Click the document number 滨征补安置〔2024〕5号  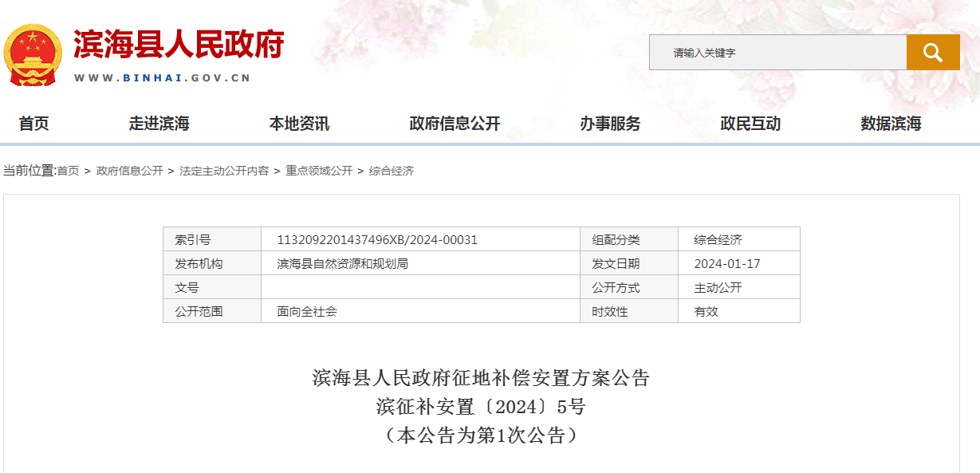pos(481,407)
